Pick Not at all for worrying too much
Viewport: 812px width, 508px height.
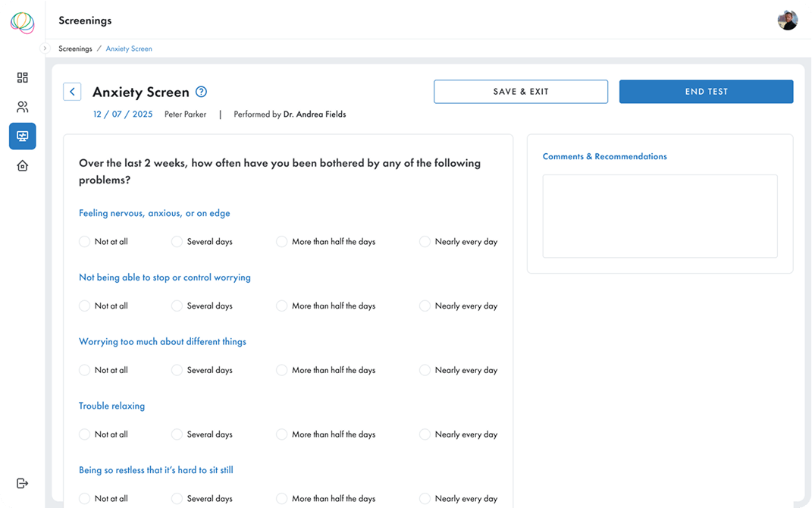(x=84, y=370)
